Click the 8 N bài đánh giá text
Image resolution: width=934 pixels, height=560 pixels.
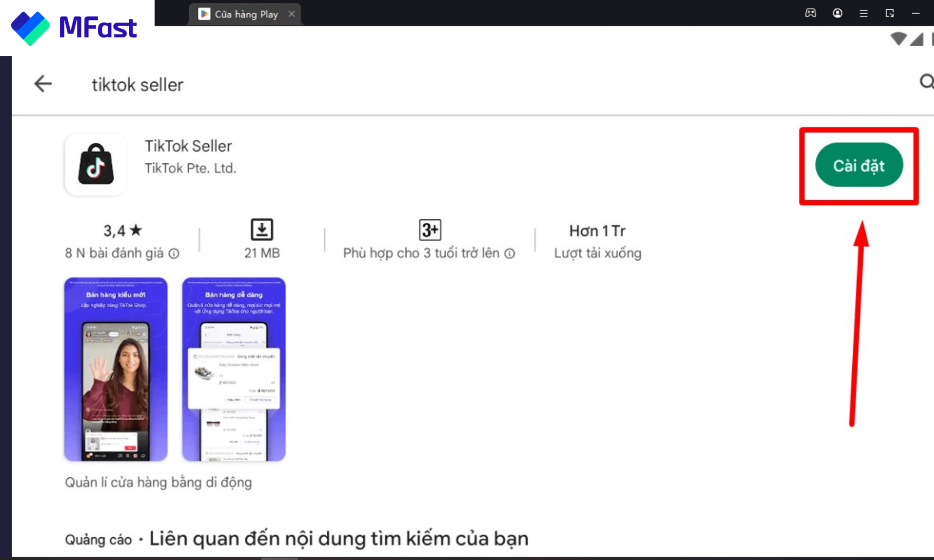[x=114, y=253]
